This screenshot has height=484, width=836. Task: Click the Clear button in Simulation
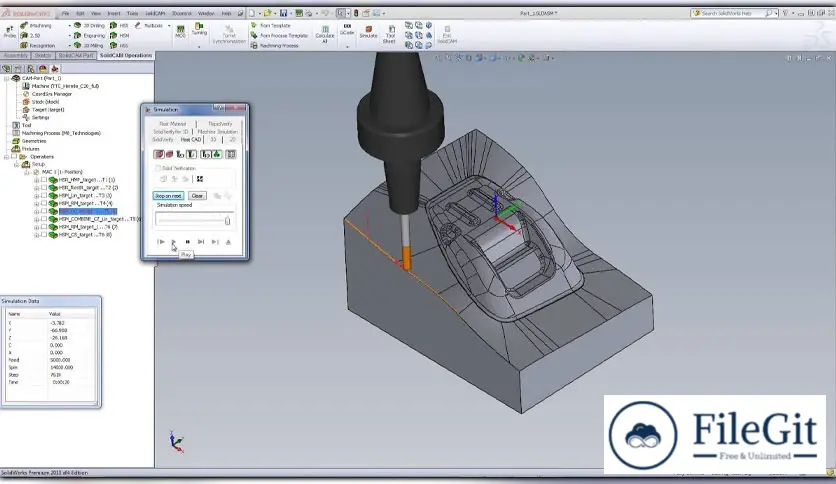coord(197,196)
